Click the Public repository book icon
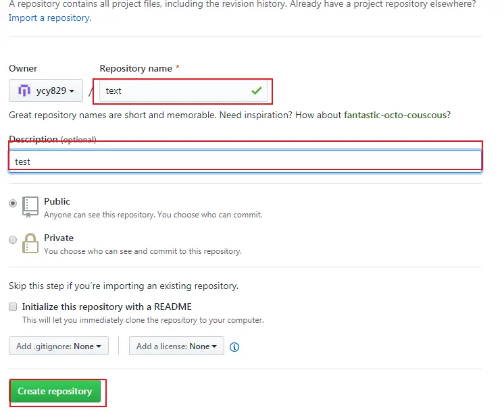The height and width of the screenshot is (420, 504). (30, 207)
